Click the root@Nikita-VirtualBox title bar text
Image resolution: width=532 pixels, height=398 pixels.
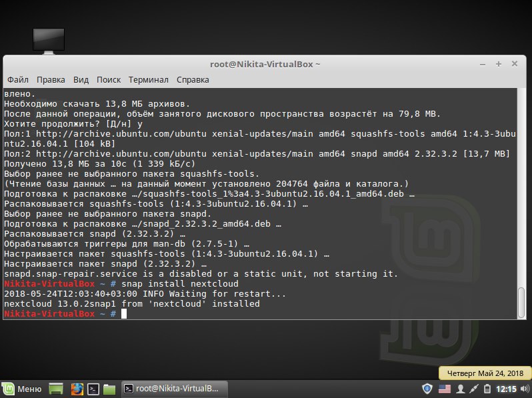point(265,64)
